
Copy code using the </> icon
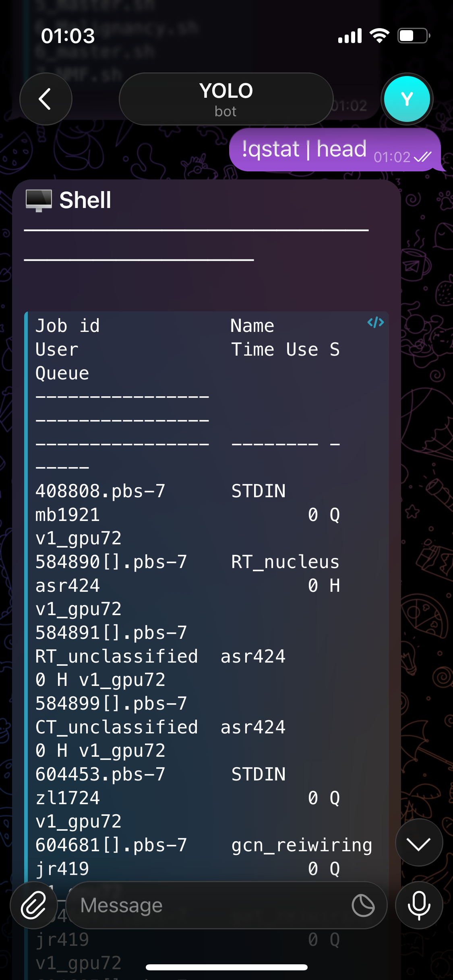click(x=375, y=322)
